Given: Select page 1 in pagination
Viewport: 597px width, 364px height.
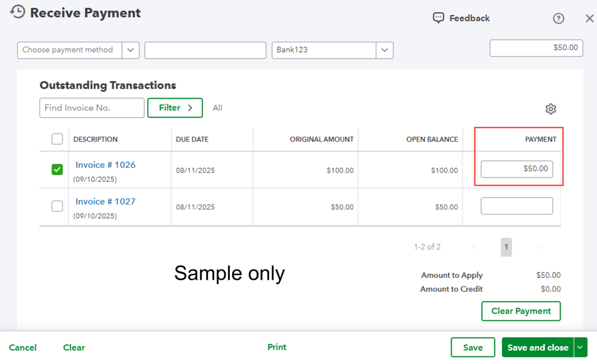Looking at the screenshot, I should tap(506, 247).
